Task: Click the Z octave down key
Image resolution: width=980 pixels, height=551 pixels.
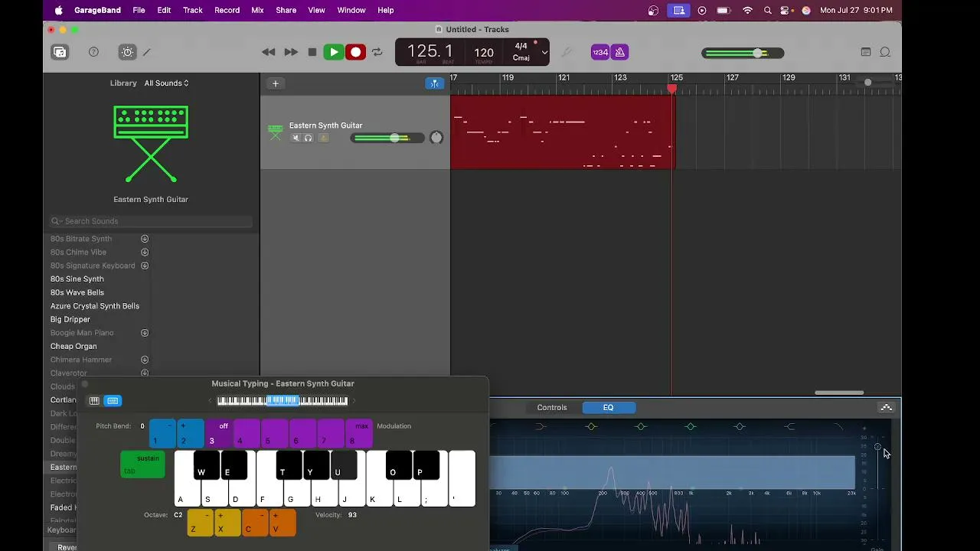Action: pos(200,523)
